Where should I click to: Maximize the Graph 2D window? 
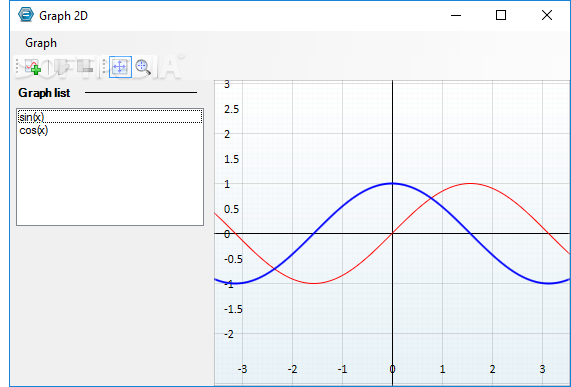pyautogui.click(x=501, y=15)
